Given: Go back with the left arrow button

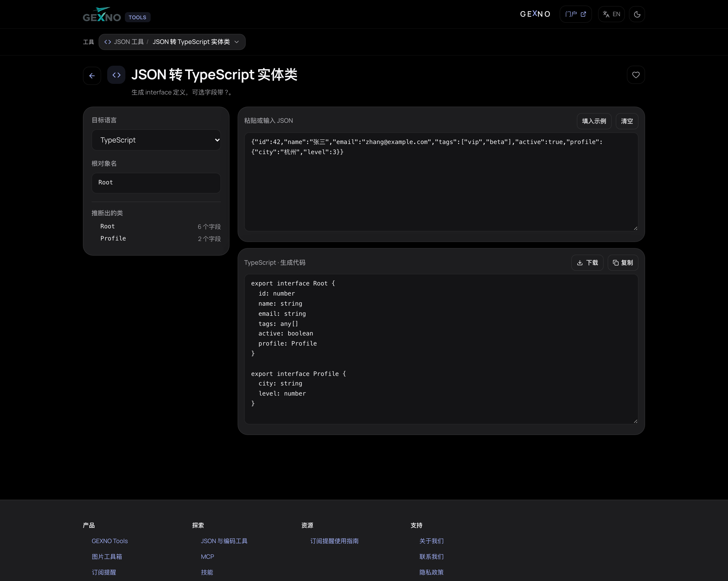Looking at the screenshot, I should click(92, 76).
